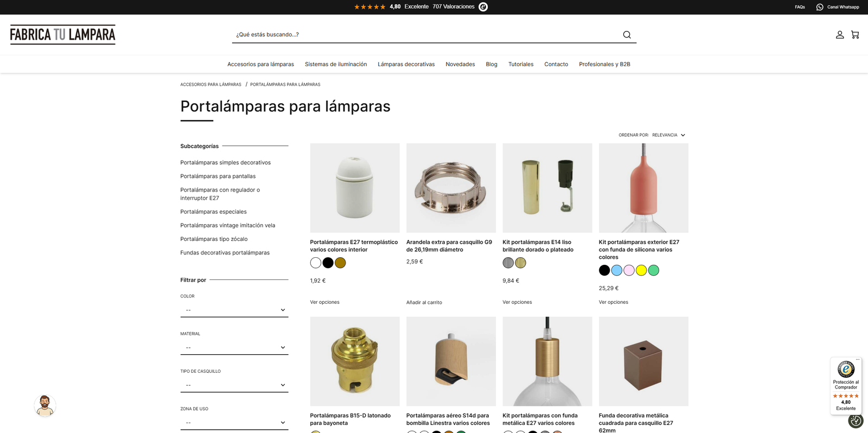
Task: Click Añadir al carrito for the G9 washer
Action: tap(424, 302)
